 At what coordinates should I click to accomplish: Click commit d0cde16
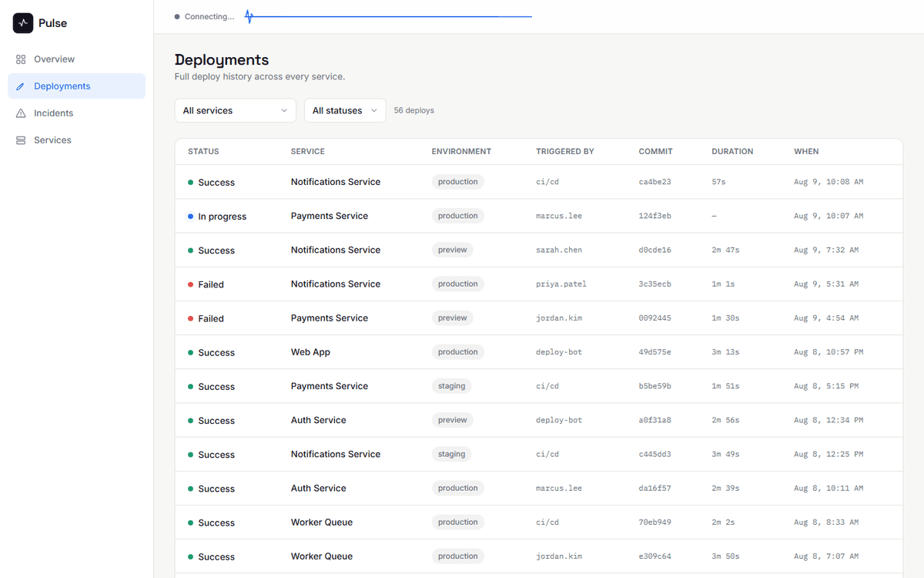[655, 250]
